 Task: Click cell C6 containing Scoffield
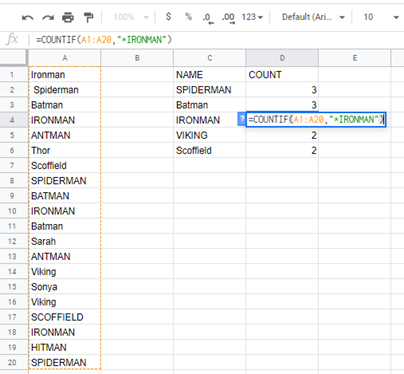pyautogui.click(x=210, y=150)
